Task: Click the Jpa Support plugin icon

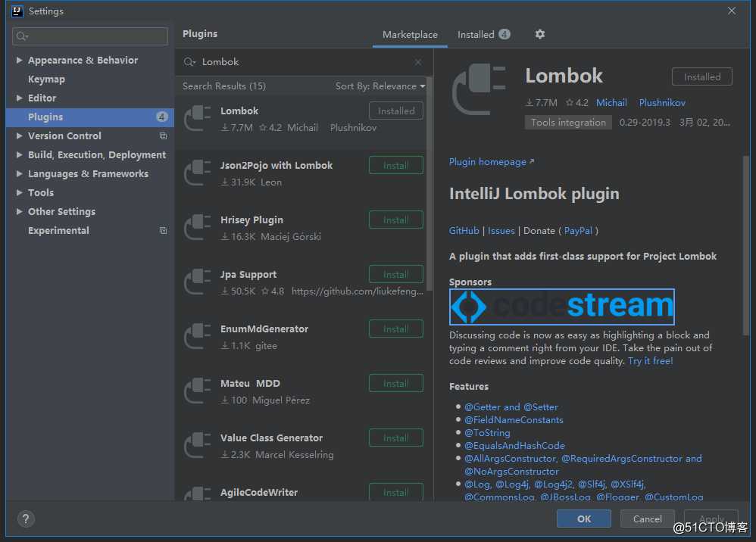Action: [x=198, y=282]
